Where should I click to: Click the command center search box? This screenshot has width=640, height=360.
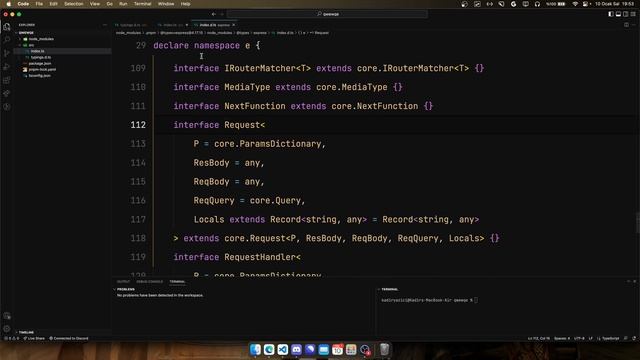click(327, 14)
